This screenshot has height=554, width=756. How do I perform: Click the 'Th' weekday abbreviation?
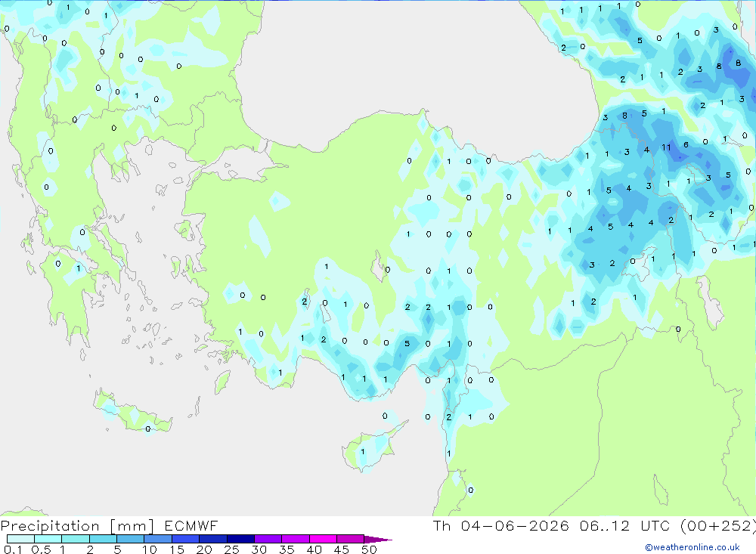pos(442,525)
